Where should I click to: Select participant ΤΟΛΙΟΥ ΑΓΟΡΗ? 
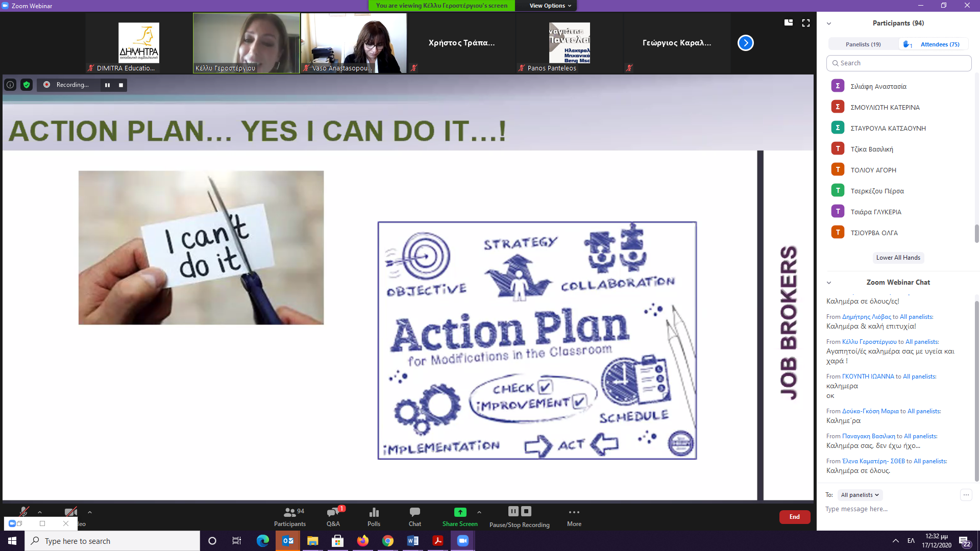(898, 170)
